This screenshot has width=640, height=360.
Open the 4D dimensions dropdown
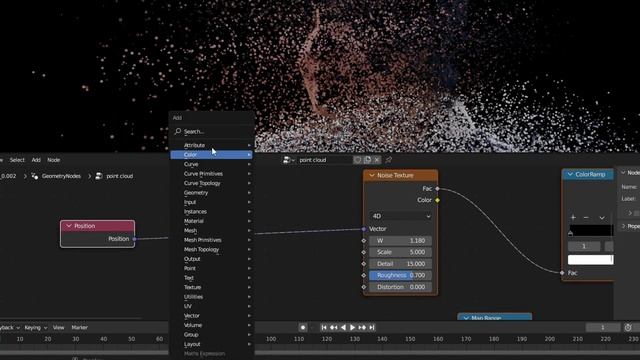400,216
